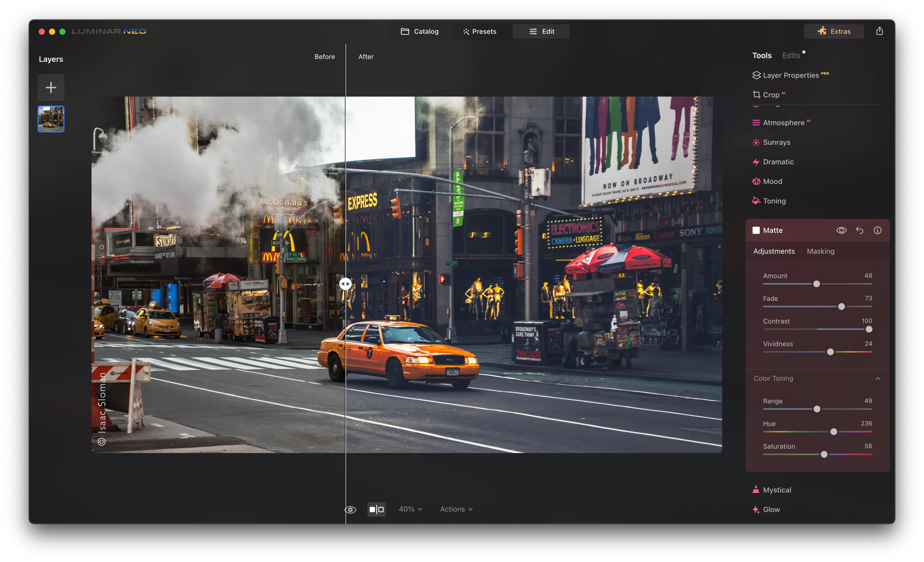Click the Vividness slider handle
Viewport: 924px width, 562px height.
pos(830,352)
